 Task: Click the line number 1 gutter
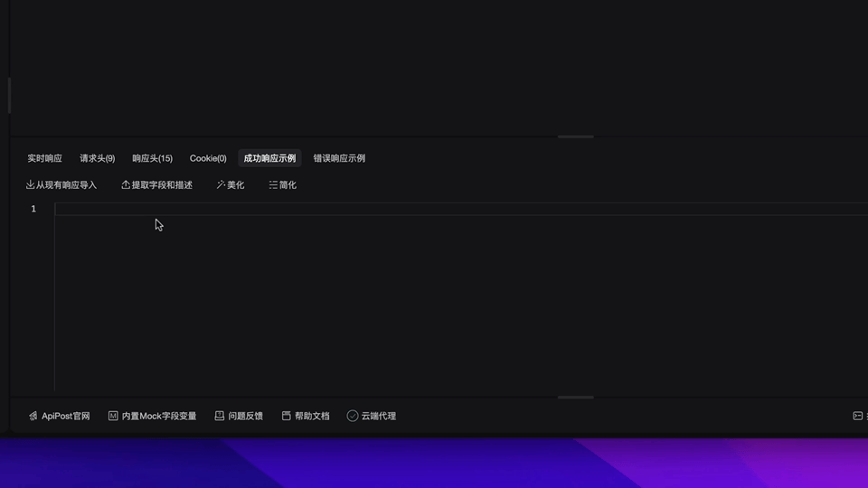33,209
